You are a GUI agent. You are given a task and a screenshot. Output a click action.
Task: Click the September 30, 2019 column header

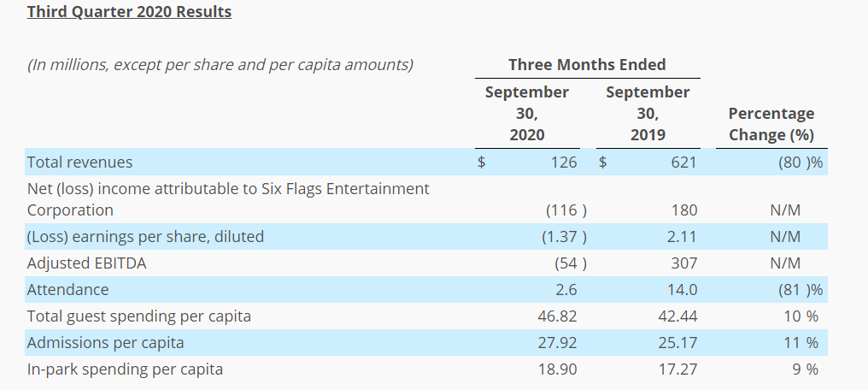648,114
